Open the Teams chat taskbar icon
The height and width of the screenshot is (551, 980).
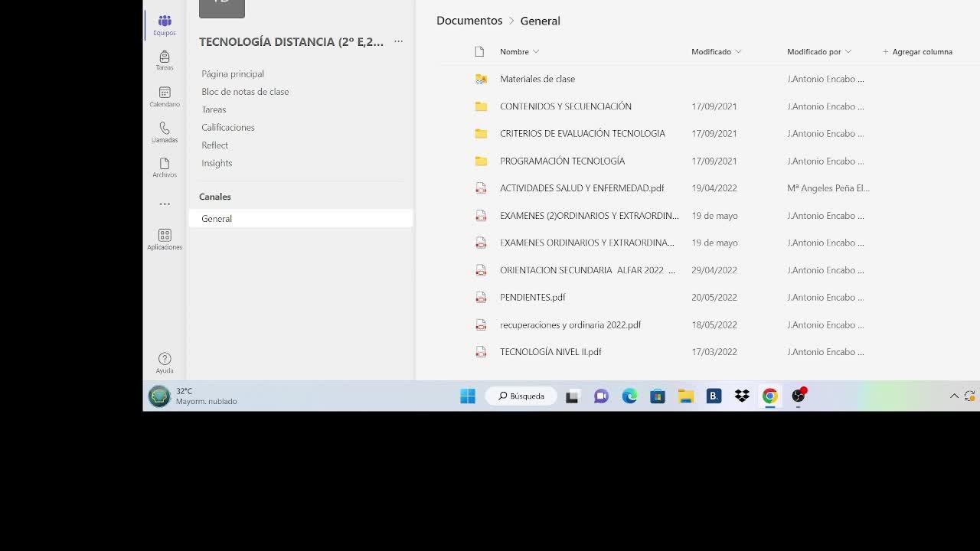pos(601,396)
